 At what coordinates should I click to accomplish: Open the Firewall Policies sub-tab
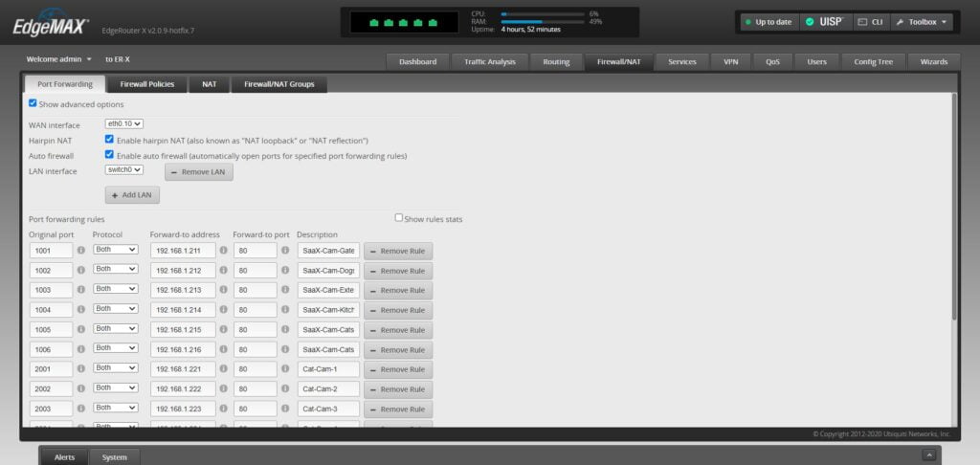coord(146,84)
